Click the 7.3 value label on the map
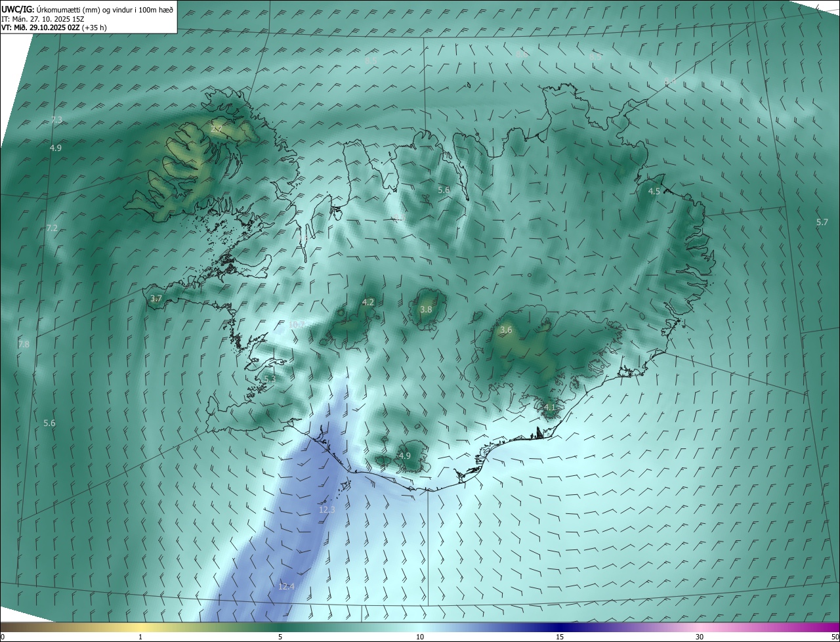Viewport: 840px width, 642px height. point(56,119)
